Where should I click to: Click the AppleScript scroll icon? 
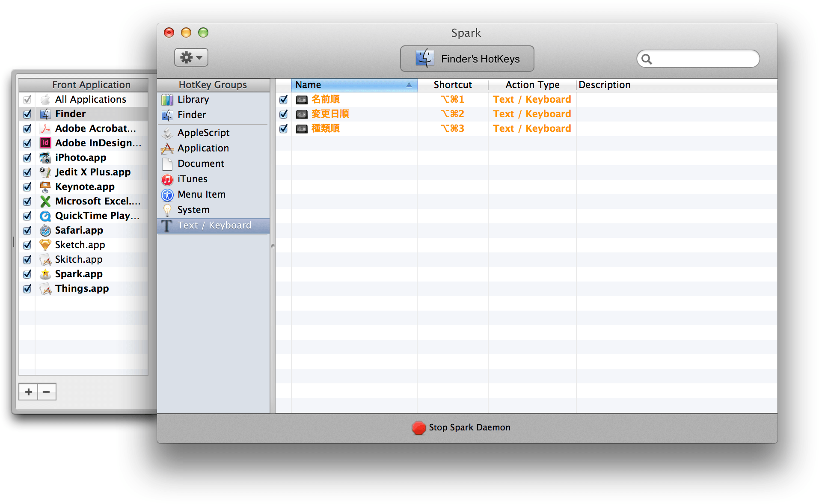(x=167, y=133)
